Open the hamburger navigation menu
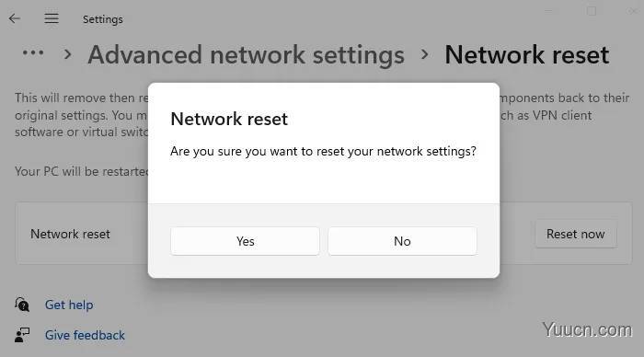 pos(52,18)
